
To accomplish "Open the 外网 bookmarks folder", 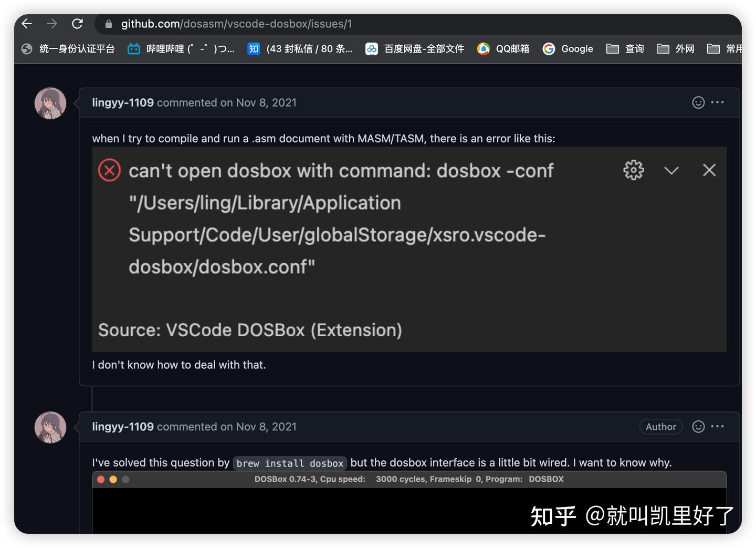I will pyautogui.click(x=675, y=48).
